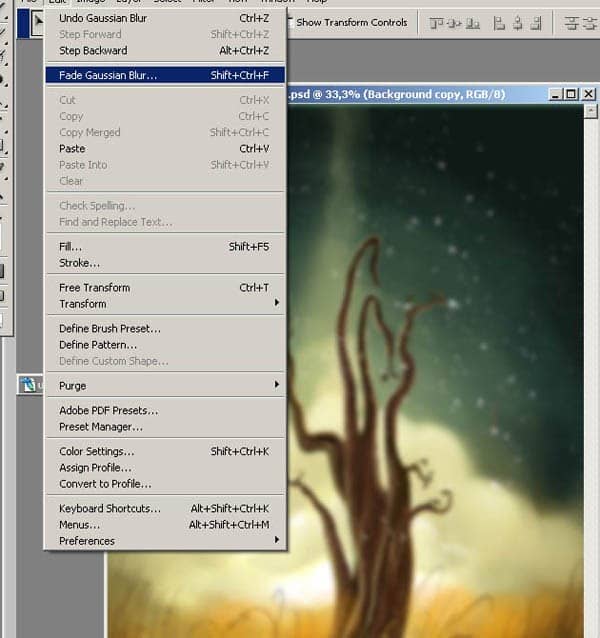The width and height of the screenshot is (600, 638).
Task: Expand the Preferences submenu
Action: pos(165,541)
